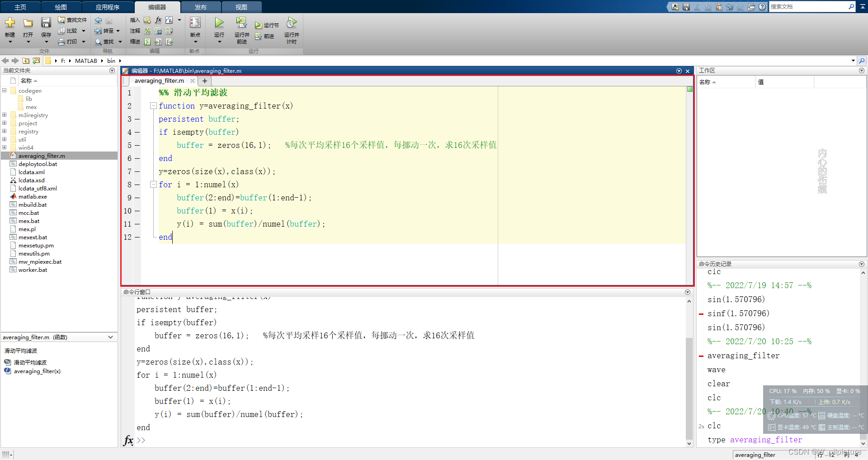Click the insert section icon
The image size is (868, 460).
tap(147, 20)
